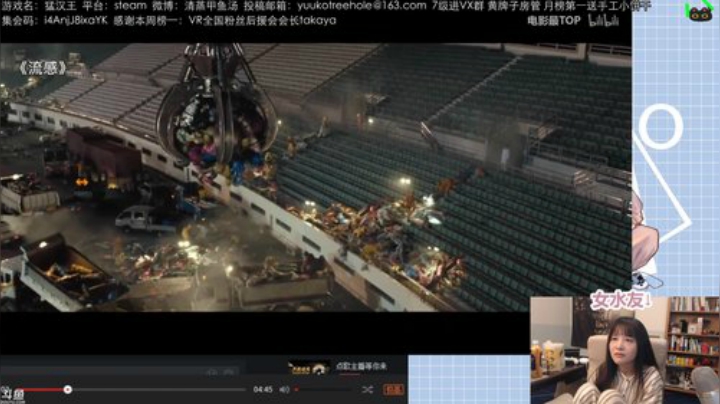Image resolution: width=720 pixels, height=404 pixels.
Task: Click the 04:45 time display
Action: click(263, 389)
